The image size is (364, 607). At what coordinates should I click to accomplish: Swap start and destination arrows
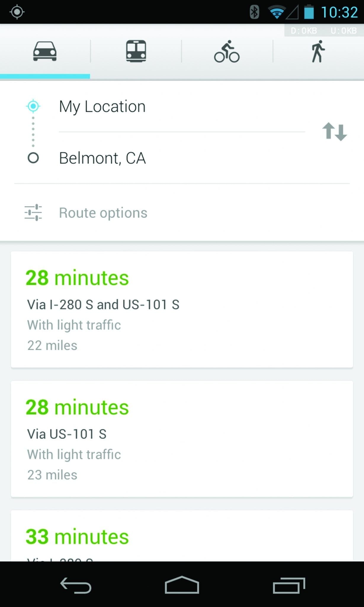pyautogui.click(x=334, y=132)
